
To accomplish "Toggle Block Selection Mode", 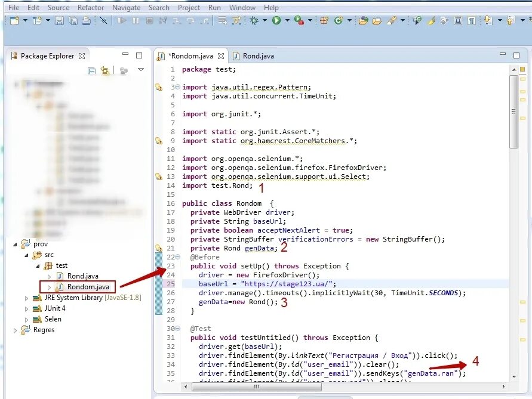I will [x=458, y=21].
